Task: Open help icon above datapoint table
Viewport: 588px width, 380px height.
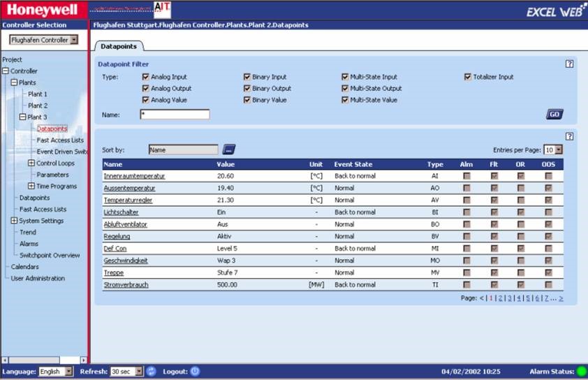Action: (569, 136)
